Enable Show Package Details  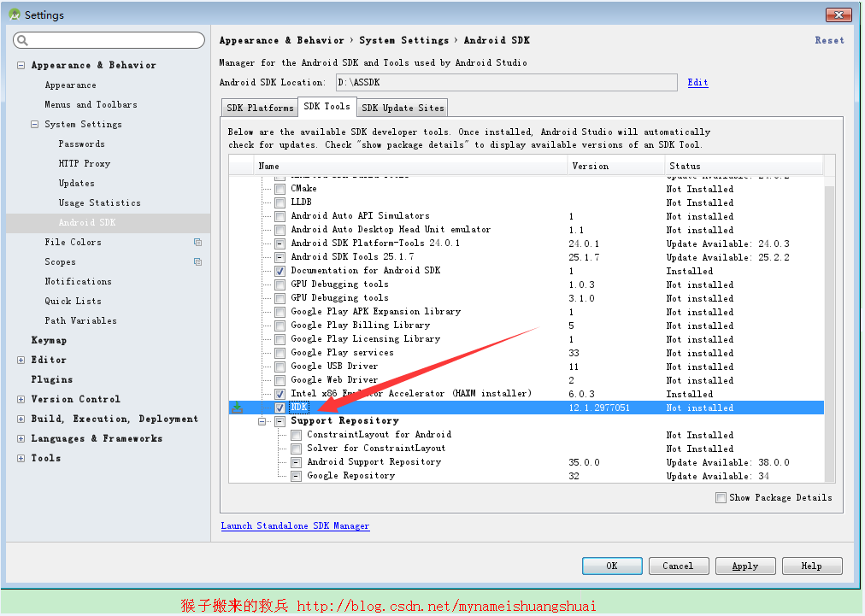tap(721, 497)
